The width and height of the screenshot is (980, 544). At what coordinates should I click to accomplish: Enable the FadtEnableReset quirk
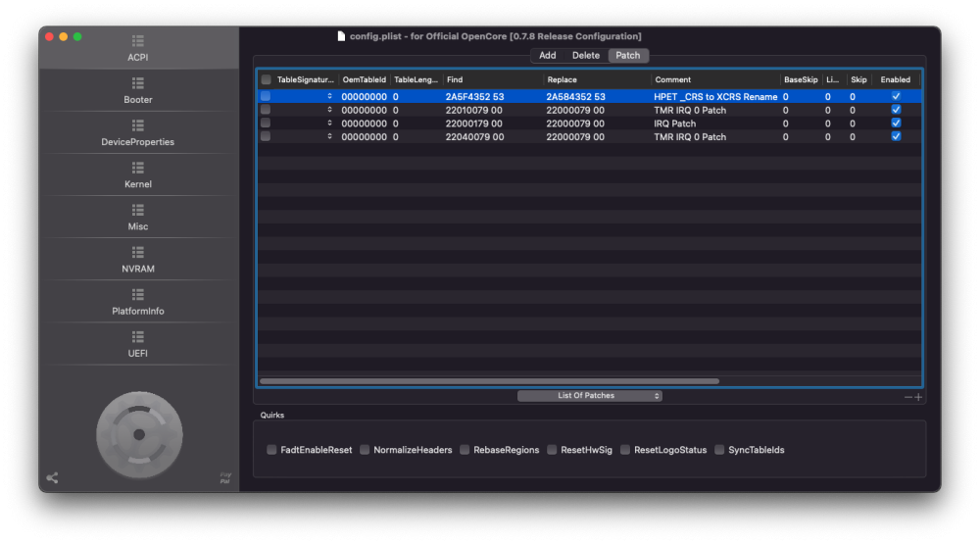[x=271, y=450]
